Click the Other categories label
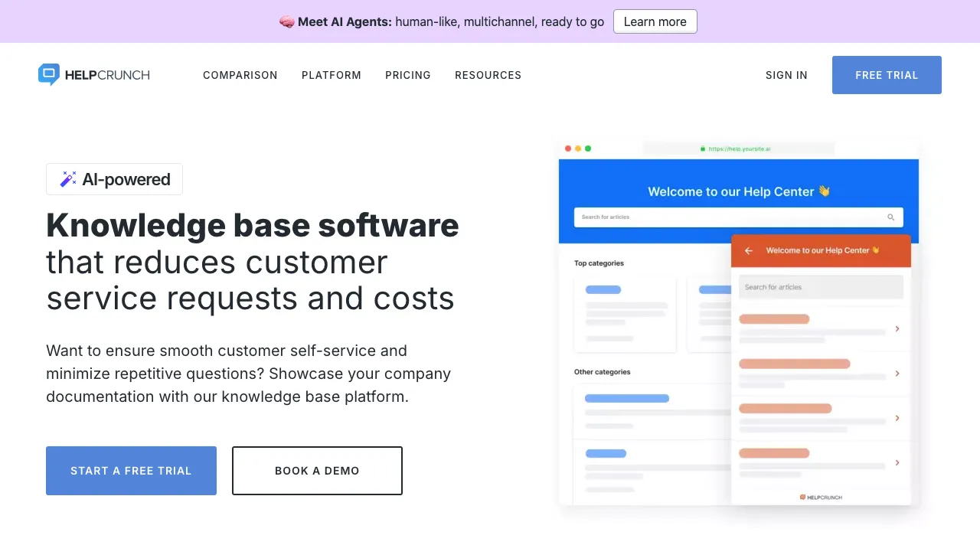Screen dimensions: 980x545 tap(603, 372)
